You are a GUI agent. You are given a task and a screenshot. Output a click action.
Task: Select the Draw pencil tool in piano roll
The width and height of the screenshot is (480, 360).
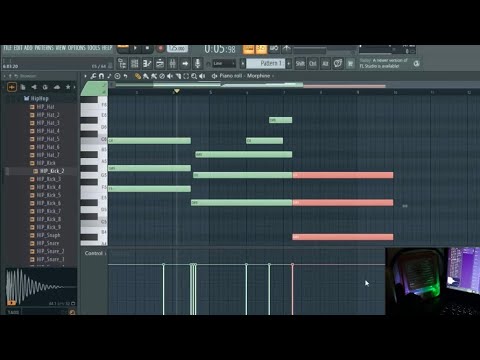point(137,76)
